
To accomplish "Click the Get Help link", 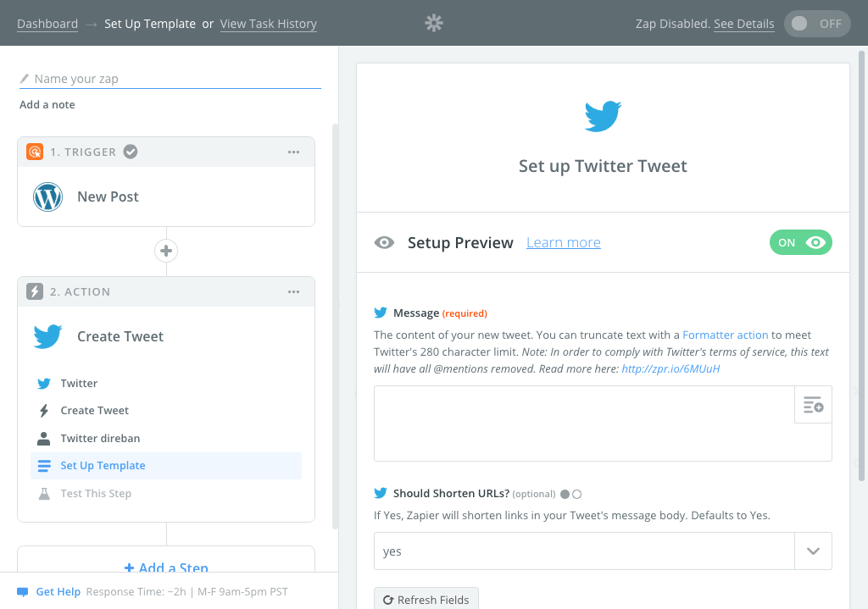I will (58, 592).
